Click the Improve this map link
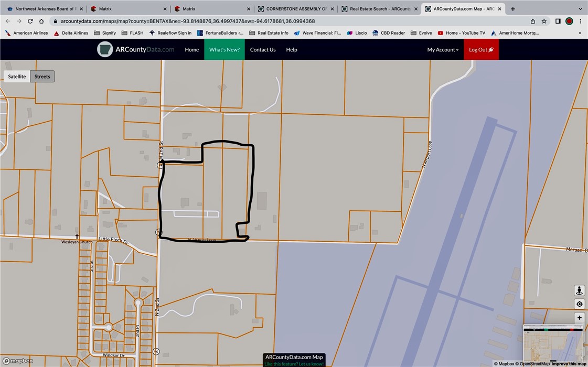Image resolution: width=588 pixels, height=367 pixels. point(569,364)
